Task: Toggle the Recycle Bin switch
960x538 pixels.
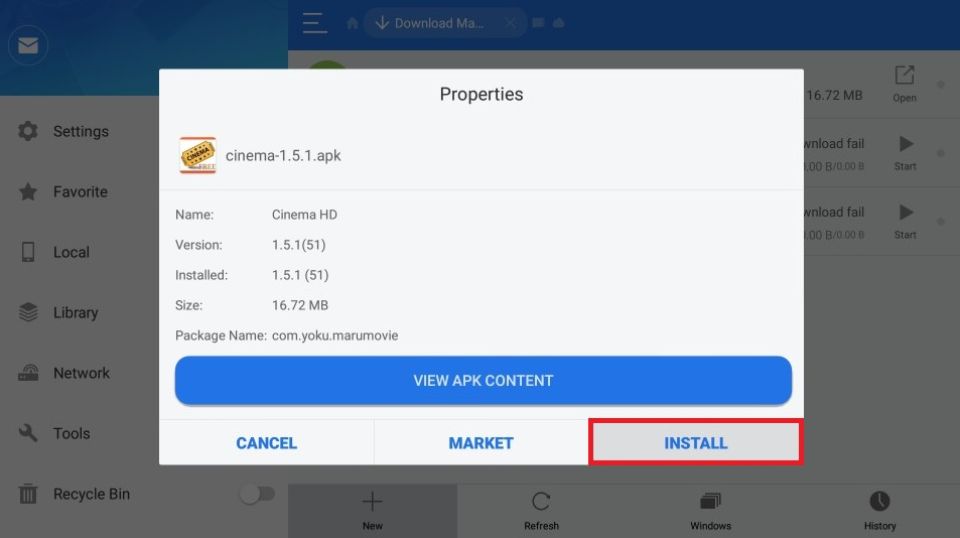Action: [x=258, y=493]
